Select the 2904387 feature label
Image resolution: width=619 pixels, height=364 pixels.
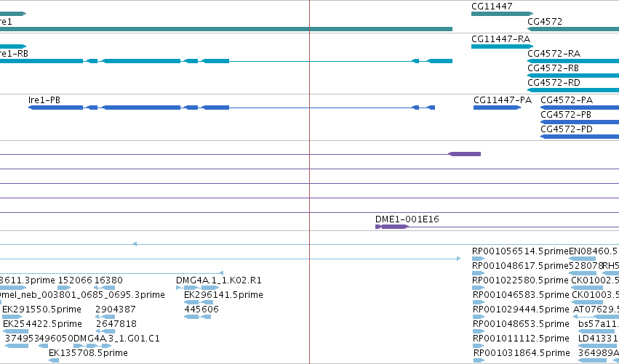click(x=115, y=310)
